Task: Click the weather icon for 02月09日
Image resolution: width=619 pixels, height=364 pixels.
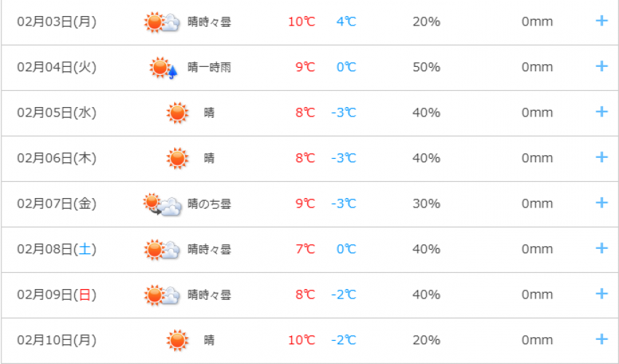Action: click(x=162, y=295)
